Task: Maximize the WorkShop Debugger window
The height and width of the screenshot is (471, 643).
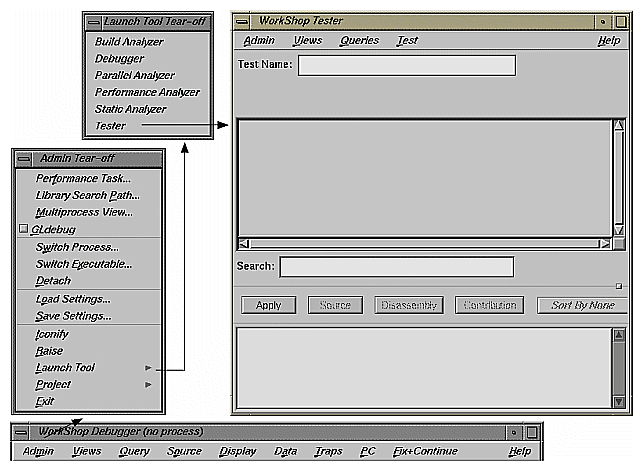Action: click(532, 432)
